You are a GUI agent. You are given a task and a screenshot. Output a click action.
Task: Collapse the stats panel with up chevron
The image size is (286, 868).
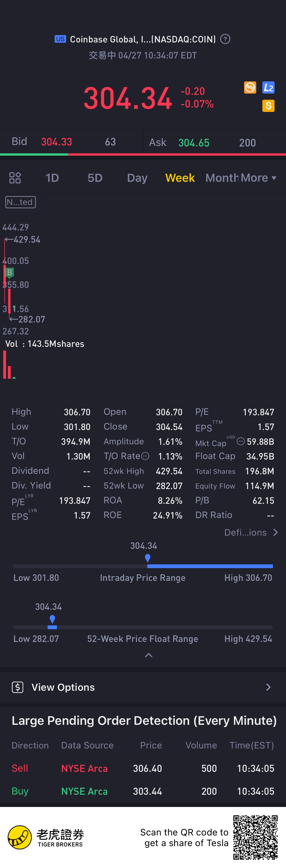(x=148, y=655)
